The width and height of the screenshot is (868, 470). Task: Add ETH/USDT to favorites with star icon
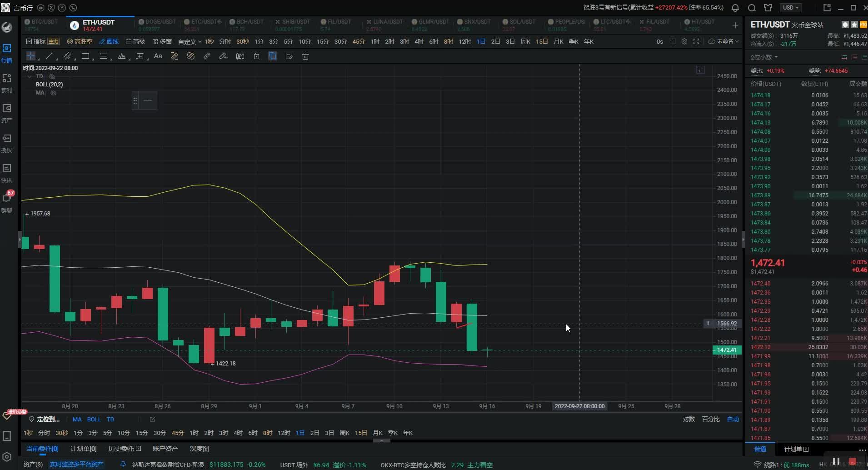854,25
